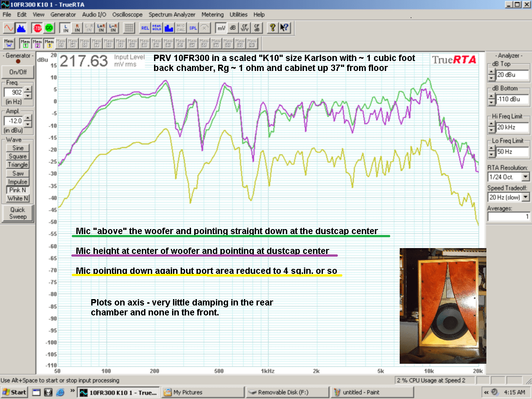Select the oscilloscope sine wave icon
The image size is (532, 399).
[x=9, y=28]
